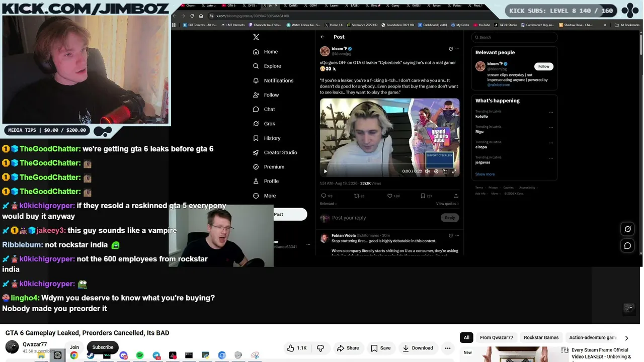Click the Reply button under the post
Image resolution: width=644 pixels, height=362 pixels.
pos(450,218)
